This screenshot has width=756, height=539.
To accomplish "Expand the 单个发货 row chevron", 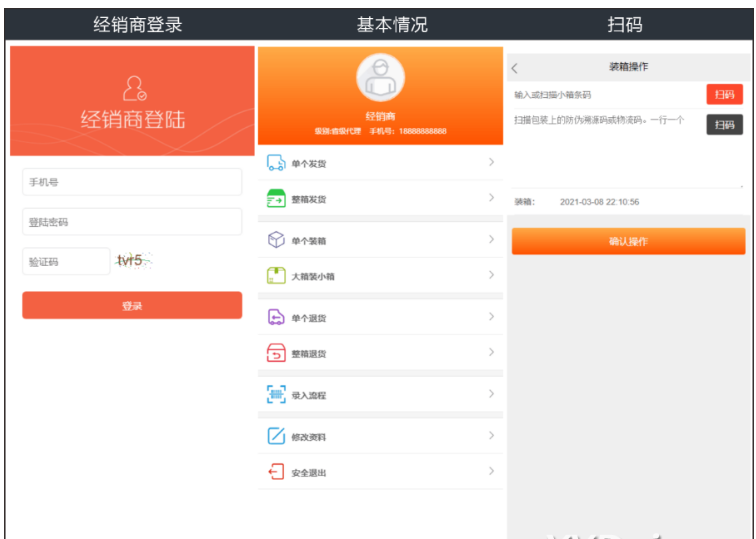I will coord(491,162).
